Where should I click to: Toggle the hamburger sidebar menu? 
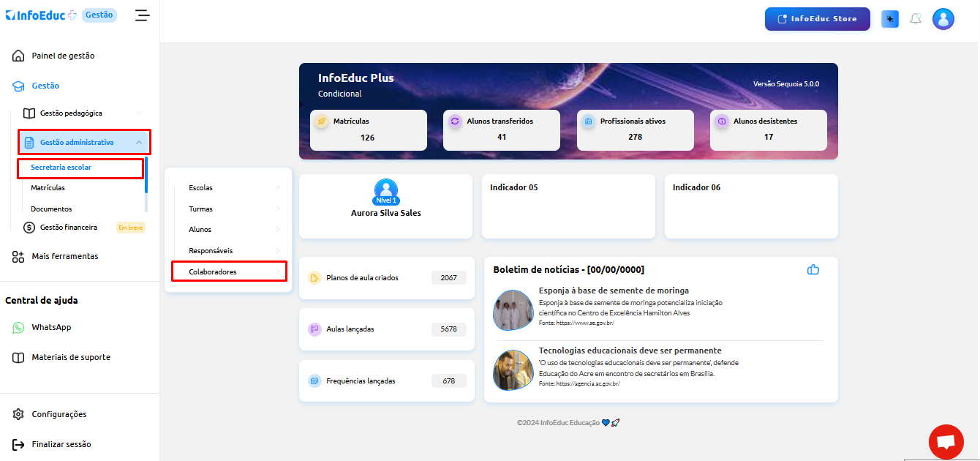[142, 15]
